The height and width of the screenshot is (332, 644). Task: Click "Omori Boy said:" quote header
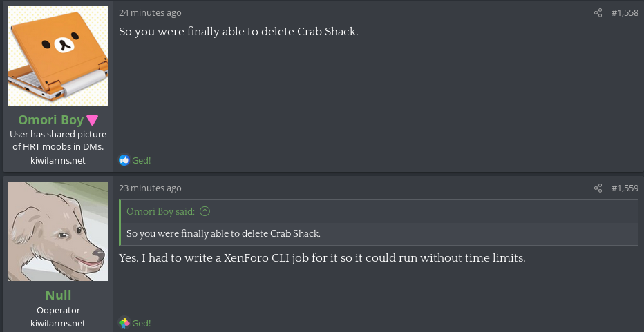160,211
